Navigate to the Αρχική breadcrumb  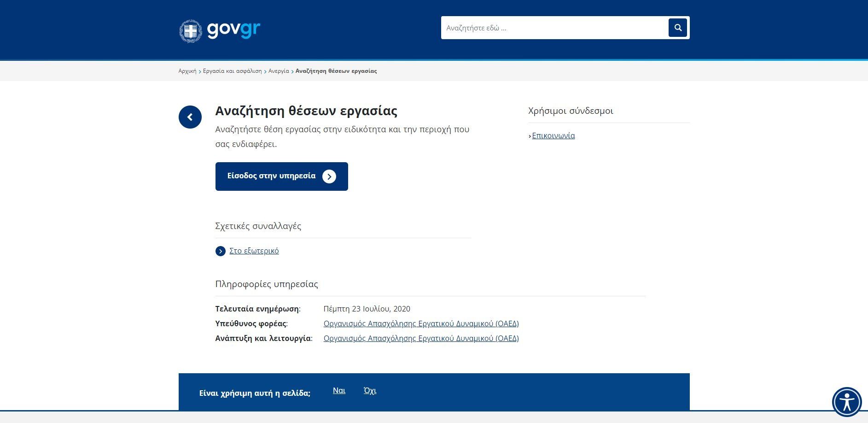pyautogui.click(x=187, y=71)
